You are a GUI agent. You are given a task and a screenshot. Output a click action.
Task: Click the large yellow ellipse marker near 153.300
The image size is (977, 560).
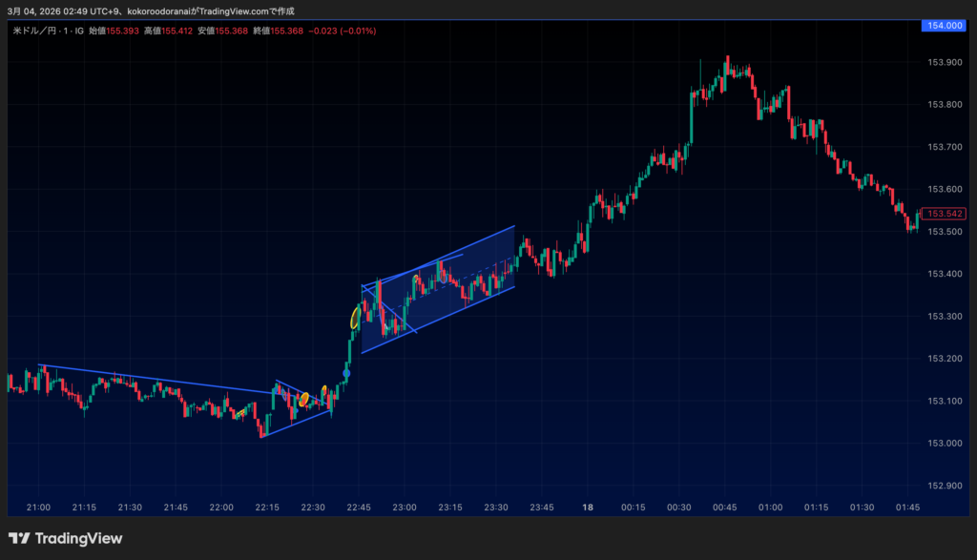coord(355,318)
